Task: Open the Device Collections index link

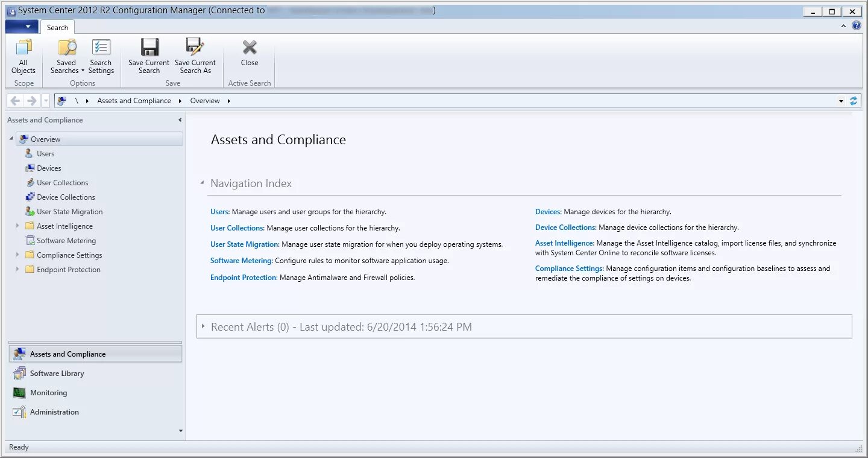Action: [565, 227]
